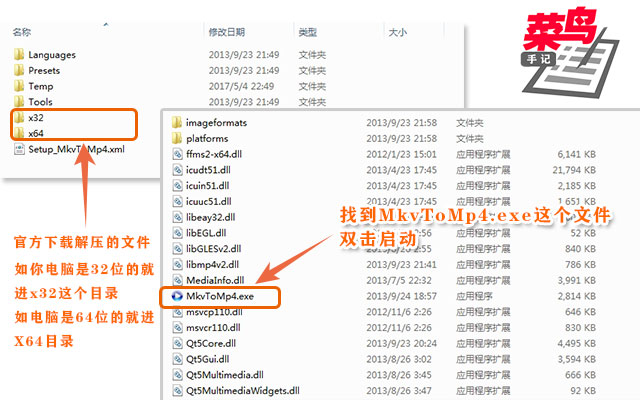Click the 3,991 KB size value
The image size is (640, 400).
577,280
